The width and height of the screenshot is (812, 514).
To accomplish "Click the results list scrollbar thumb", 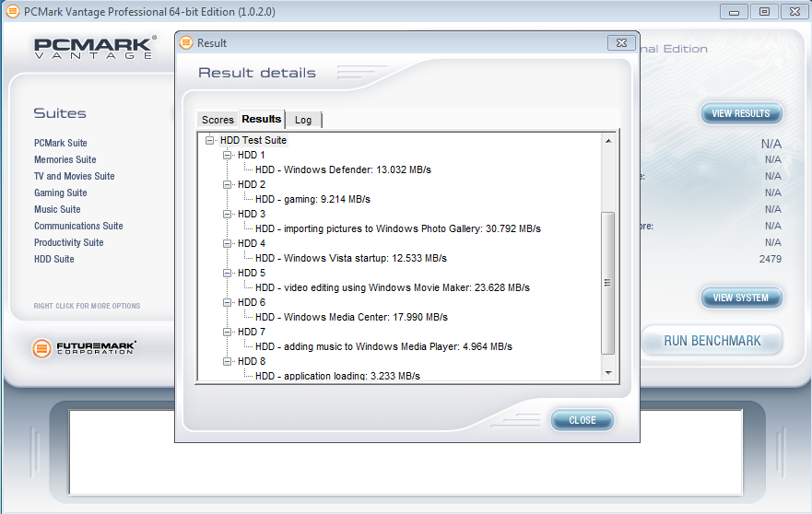I will (608, 283).
